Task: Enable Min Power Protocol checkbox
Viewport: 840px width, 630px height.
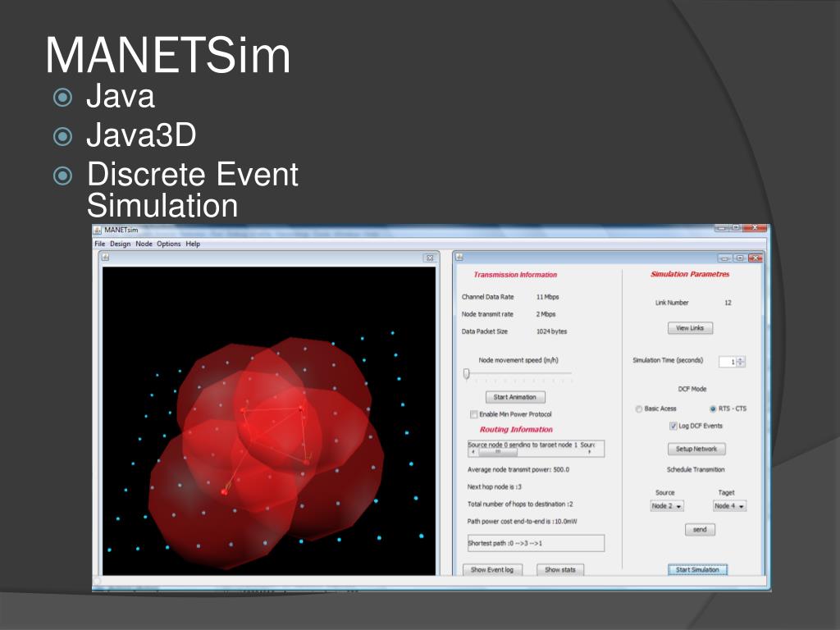Action: (x=473, y=414)
